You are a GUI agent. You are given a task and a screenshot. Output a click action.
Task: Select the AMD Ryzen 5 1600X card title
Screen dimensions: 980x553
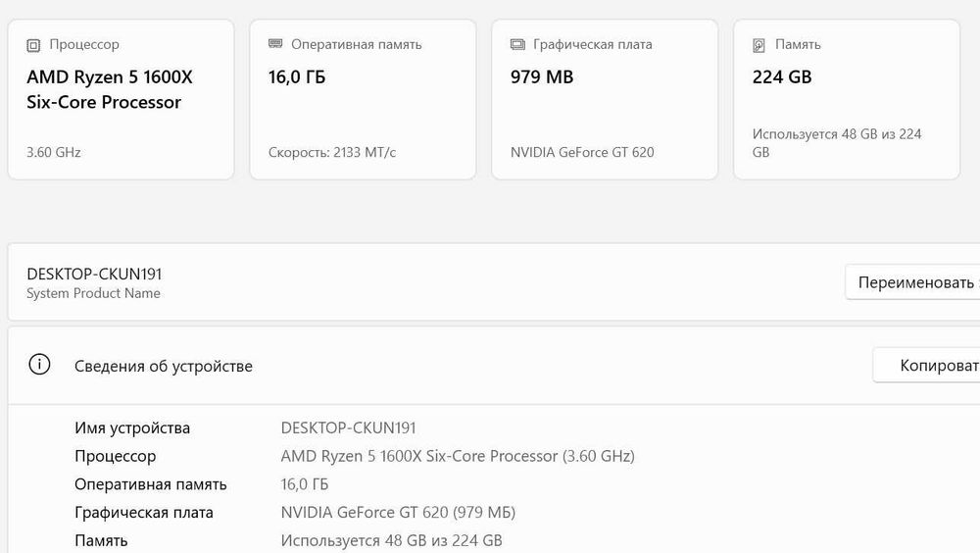pos(110,89)
